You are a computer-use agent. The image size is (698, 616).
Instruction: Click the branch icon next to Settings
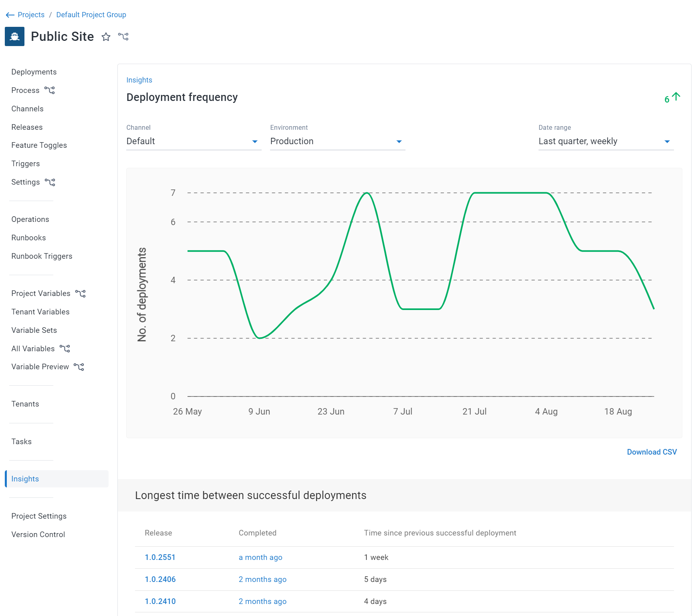[x=50, y=182]
